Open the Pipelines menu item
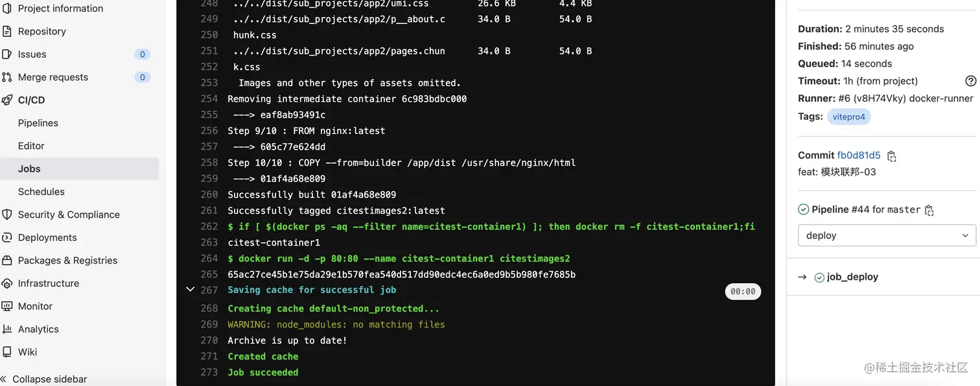This screenshot has width=980, height=386. 38,123
